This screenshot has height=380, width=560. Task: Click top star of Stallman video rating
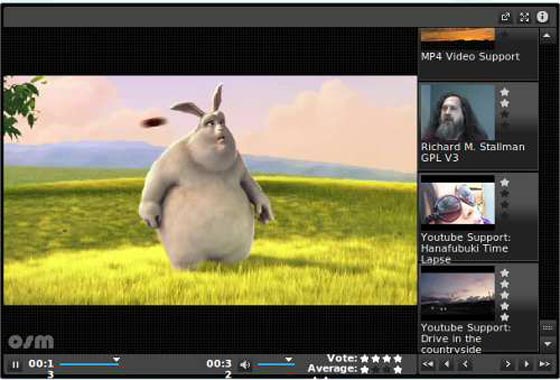click(x=504, y=92)
